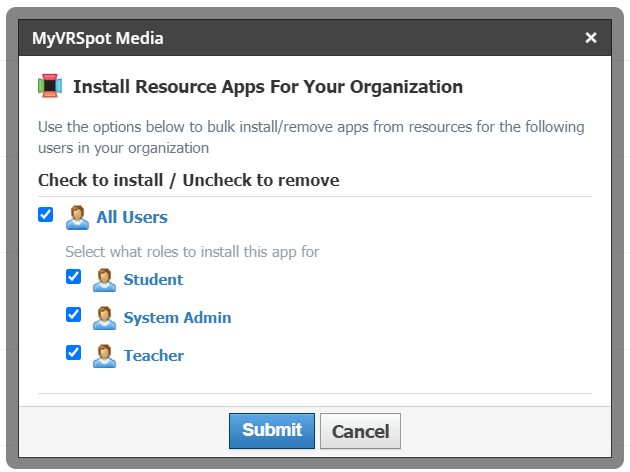Uncheck the All Users checkbox

pos(45,215)
